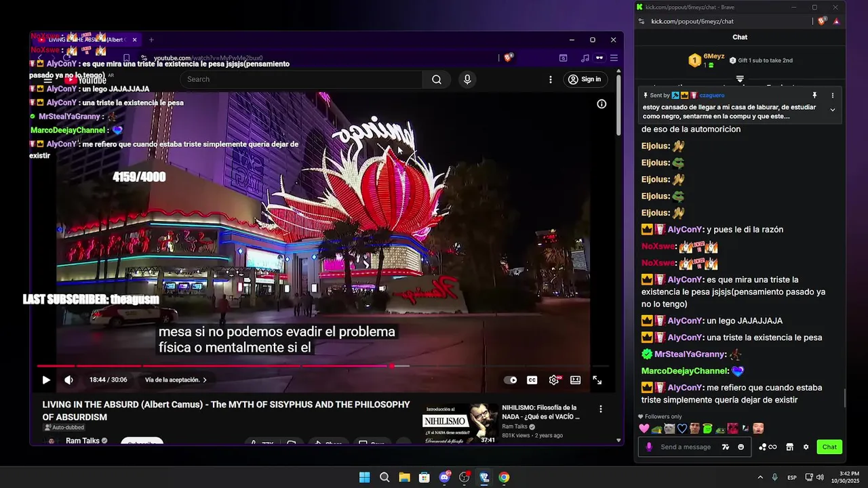Click the YouTube Sign in button
The image size is (868, 488).
585,79
